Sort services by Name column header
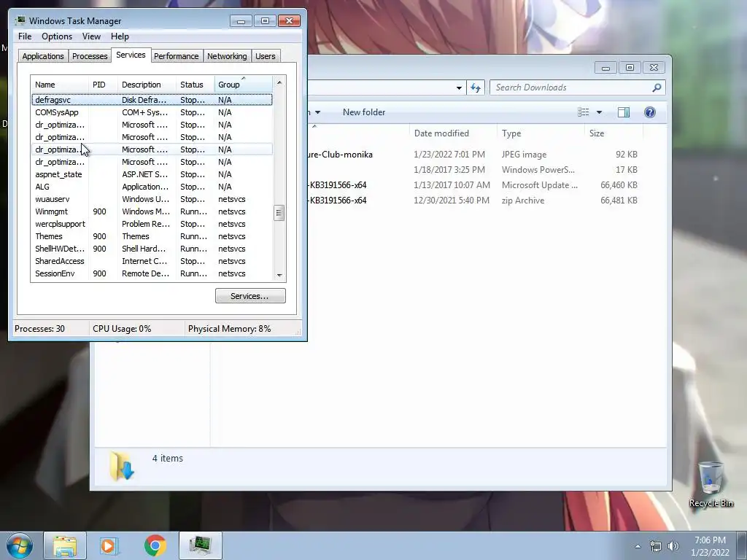The height and width of the screenshot is (560, 747). [x=60, y=85]
